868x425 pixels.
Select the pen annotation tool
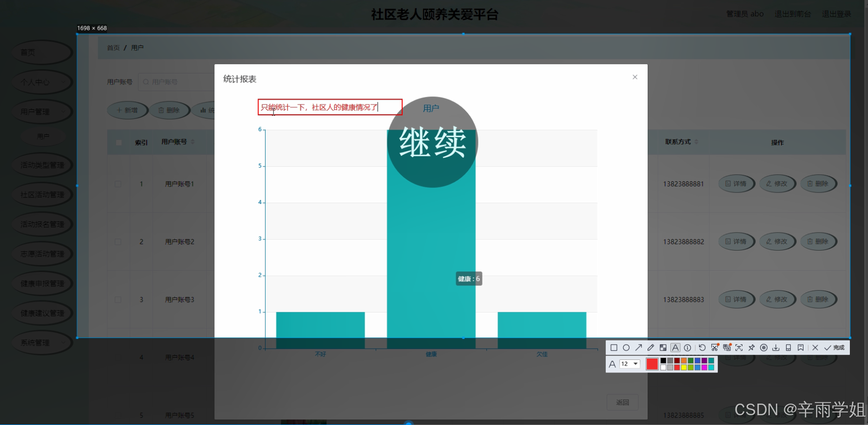pyautogui.click(x=651, y=347)
